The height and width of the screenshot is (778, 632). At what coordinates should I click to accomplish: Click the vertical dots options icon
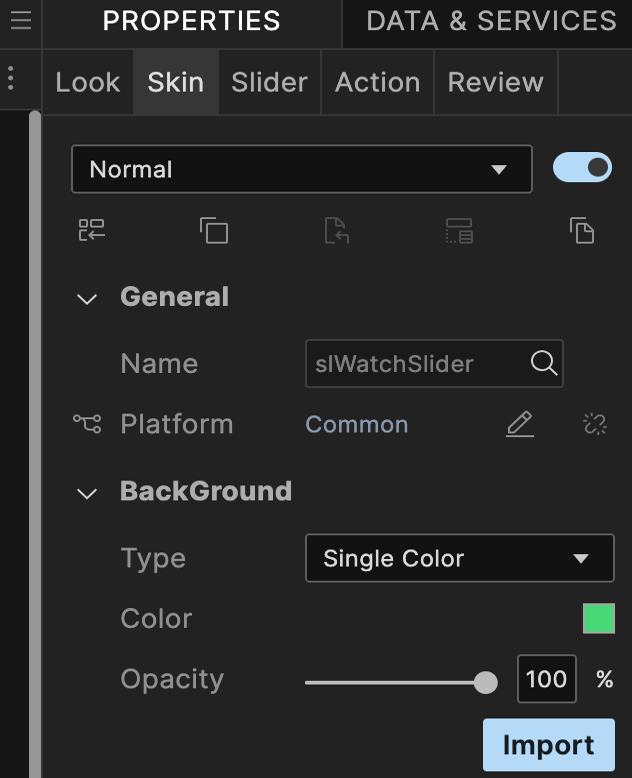[x=11, y=78]
